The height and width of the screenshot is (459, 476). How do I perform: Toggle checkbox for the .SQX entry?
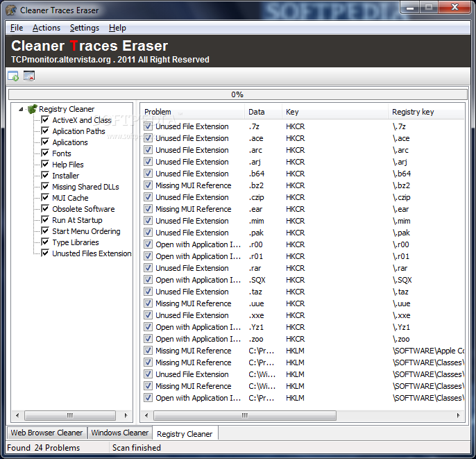pos(148,280)
